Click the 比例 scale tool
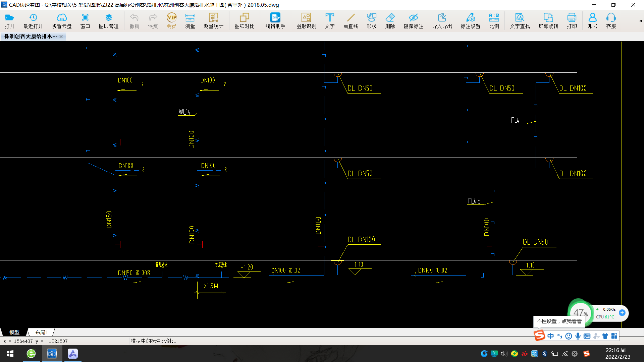This screenshot has height=362, width=644. (494, 21)
